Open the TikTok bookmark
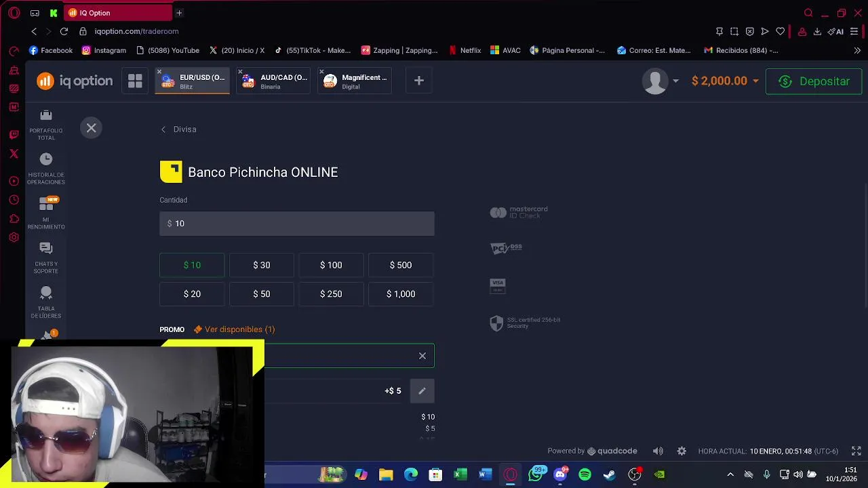 pos(313,50)
